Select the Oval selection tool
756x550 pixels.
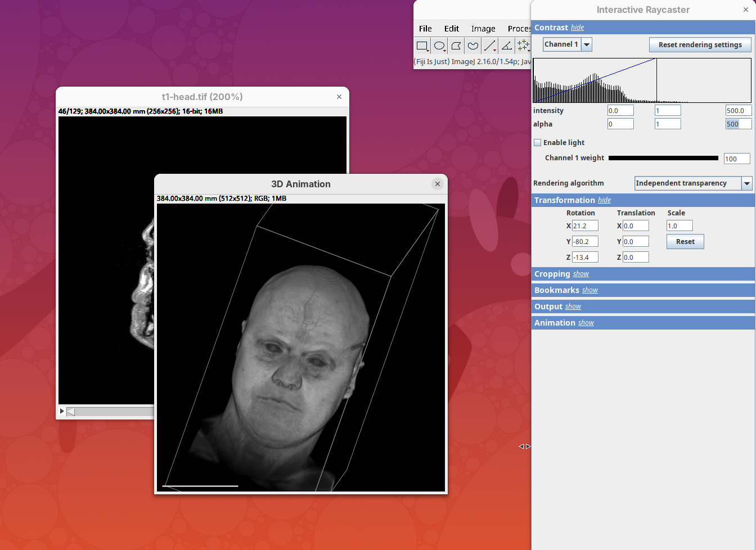point(439,46)
